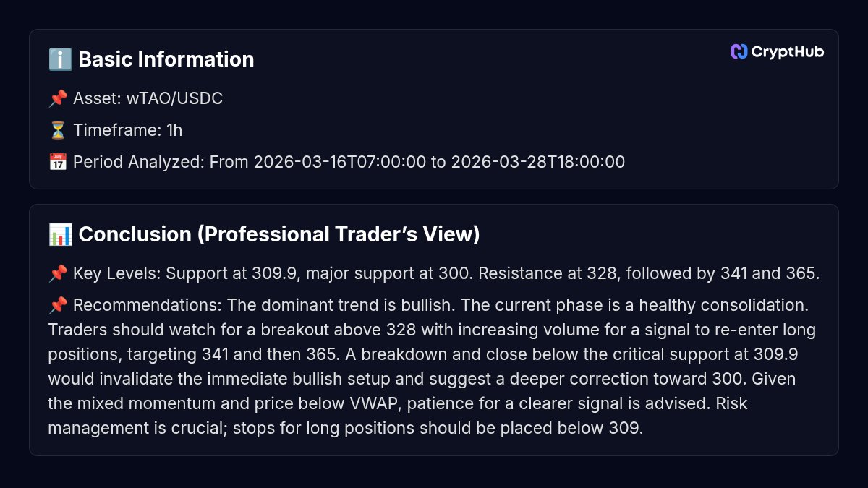The width and height of the screenshot is (868, 488).
Task: Click the bar chart icon beside Conclusion
Action: (60, 234)
